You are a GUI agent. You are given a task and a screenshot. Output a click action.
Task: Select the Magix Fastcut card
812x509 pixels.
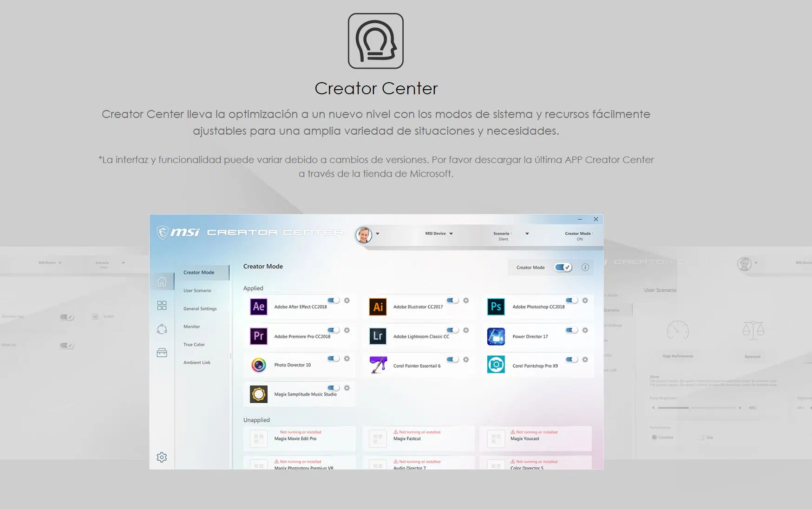419,438
